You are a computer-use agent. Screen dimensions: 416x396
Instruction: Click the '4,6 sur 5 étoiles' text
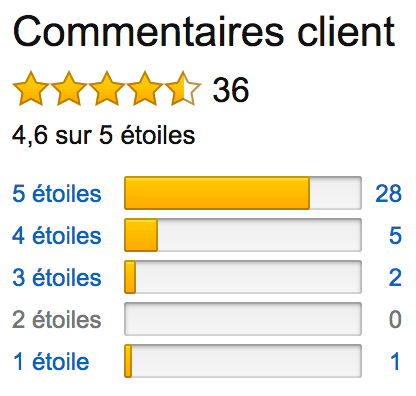104,135
